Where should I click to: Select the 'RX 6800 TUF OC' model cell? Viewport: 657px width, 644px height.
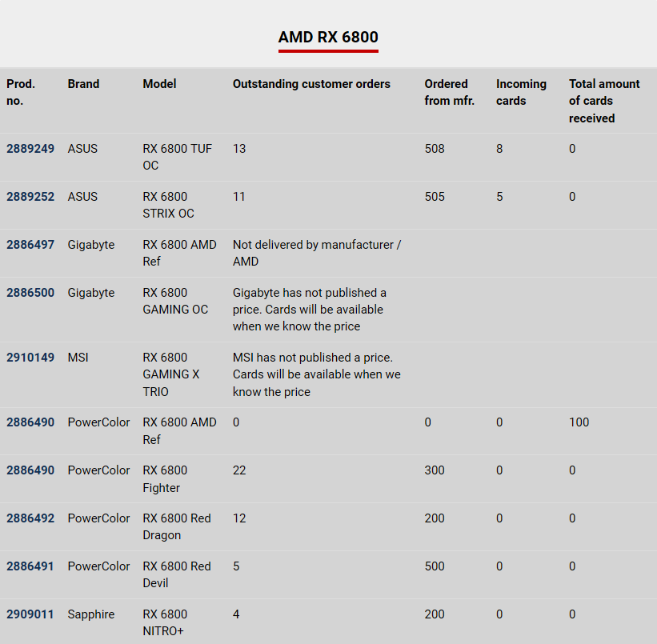pos(177,157)
